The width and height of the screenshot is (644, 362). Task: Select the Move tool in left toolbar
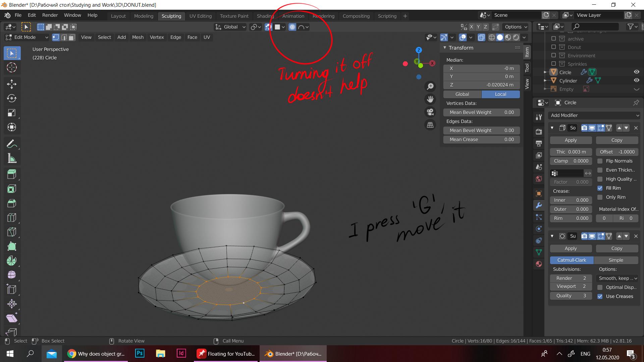[12, 84]
